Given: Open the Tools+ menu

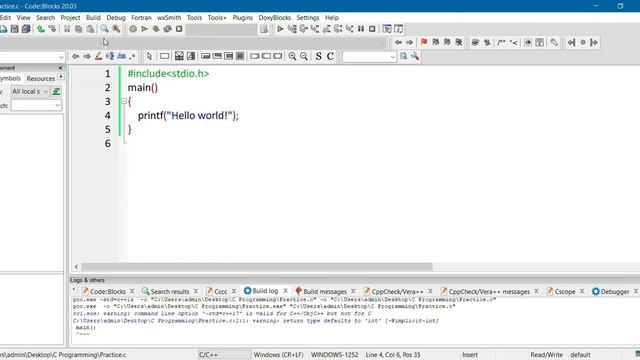Looking at the screenshot, I should [217, 18].
